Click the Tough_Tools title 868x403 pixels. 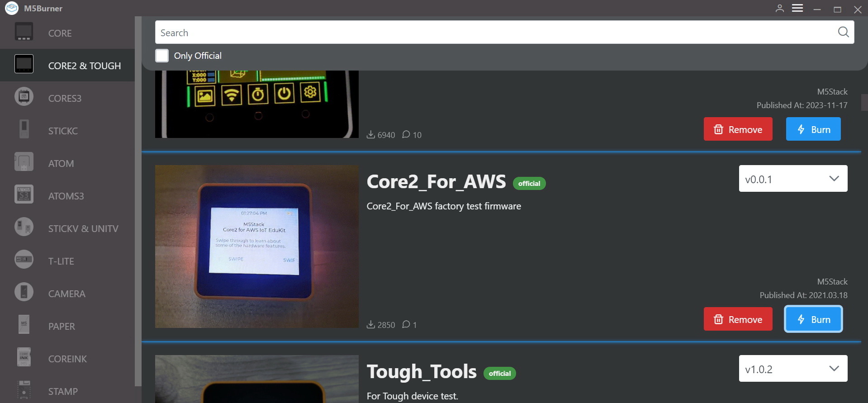coord(422,372)
